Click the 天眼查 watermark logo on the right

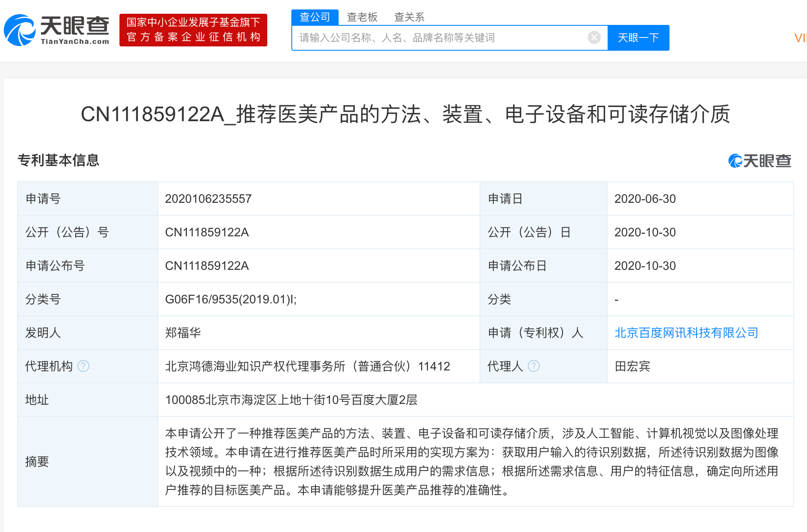[x=758, y=161]
